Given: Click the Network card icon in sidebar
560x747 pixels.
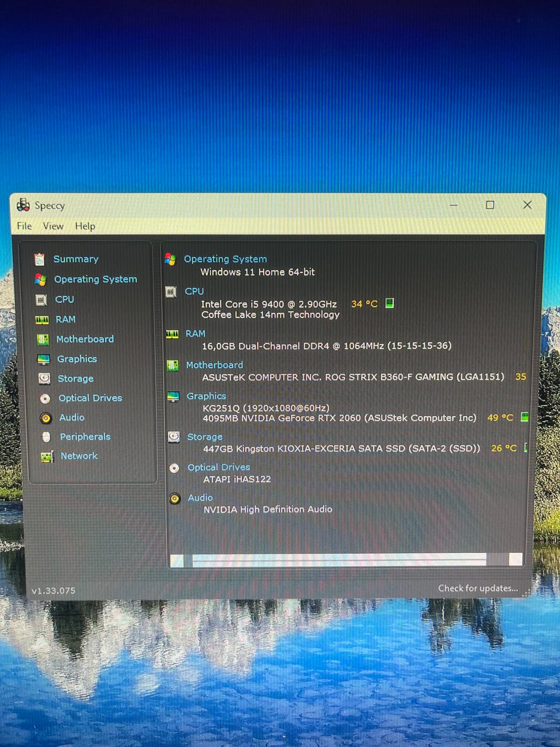Looking at the screenshot, I should click(47, 456).
